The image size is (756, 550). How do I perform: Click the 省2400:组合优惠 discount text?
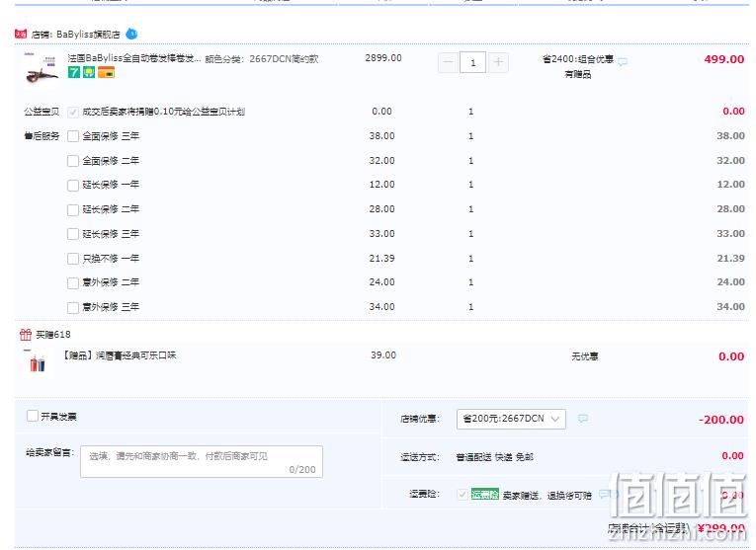point(577,59)
